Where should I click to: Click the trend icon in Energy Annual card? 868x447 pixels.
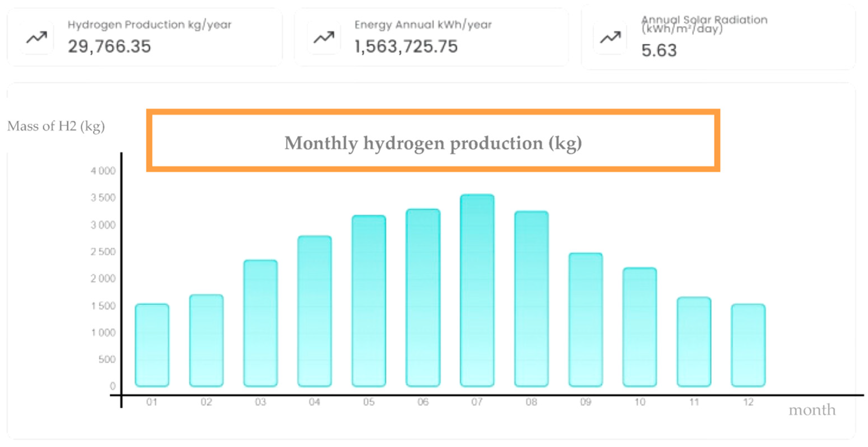[324, 37]
